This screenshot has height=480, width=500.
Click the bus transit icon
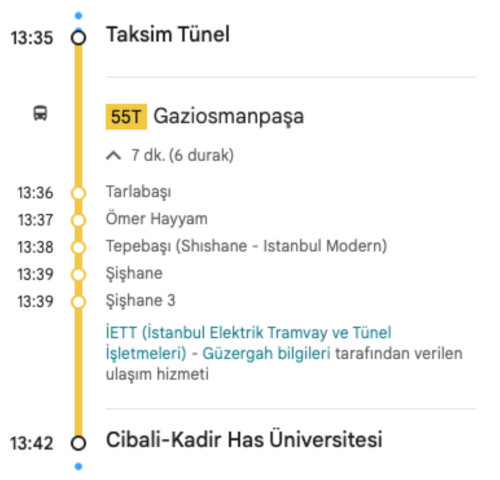pyautogui.click(x=40, y=113)
